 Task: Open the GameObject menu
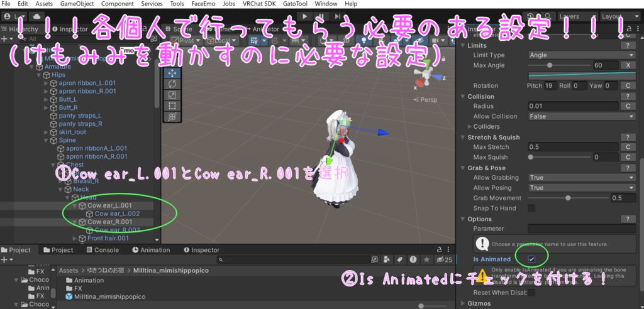click(77, 4)
